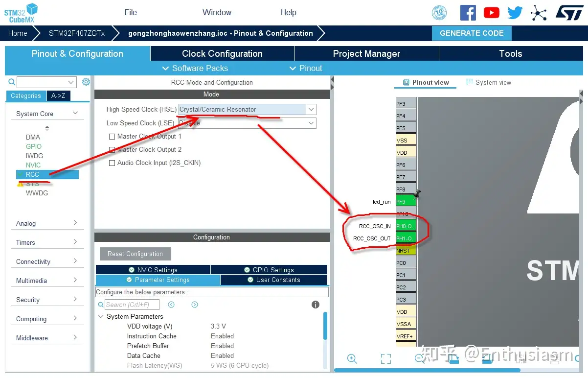Click the parameter list vertical scrollbar
The image size is (588, 378).
click(x=325, y=326)
